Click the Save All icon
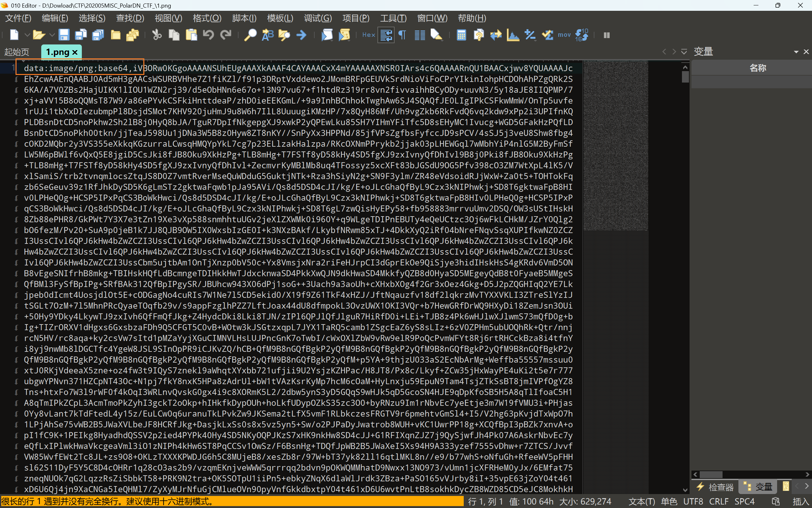 click(98, 35)
